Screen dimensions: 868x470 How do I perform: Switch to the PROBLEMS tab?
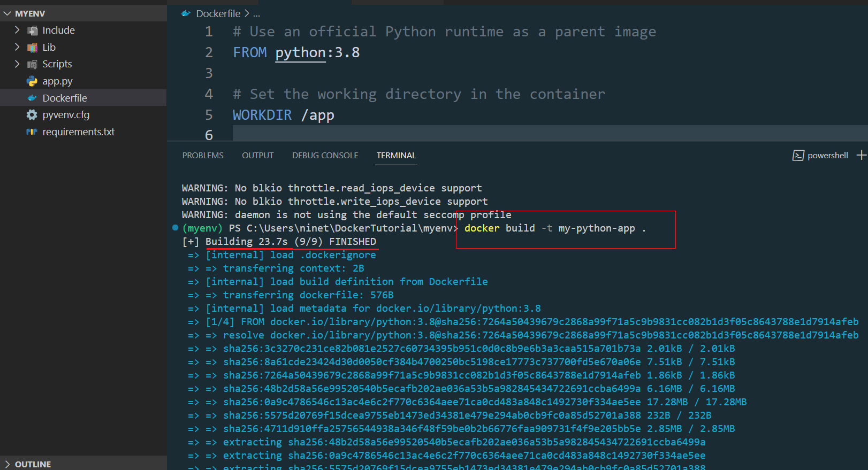203,155
